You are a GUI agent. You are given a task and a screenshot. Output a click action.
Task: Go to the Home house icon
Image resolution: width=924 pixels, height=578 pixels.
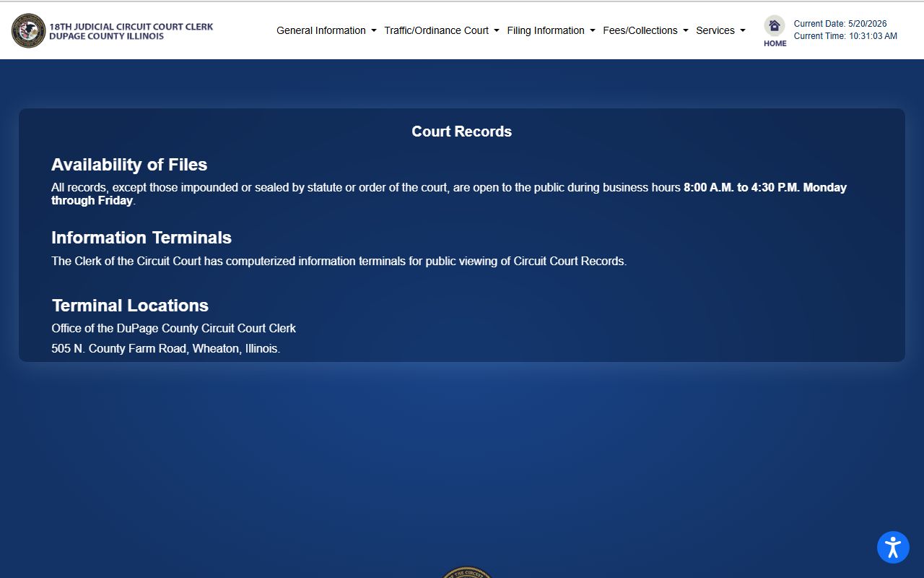tap(775, 26)
